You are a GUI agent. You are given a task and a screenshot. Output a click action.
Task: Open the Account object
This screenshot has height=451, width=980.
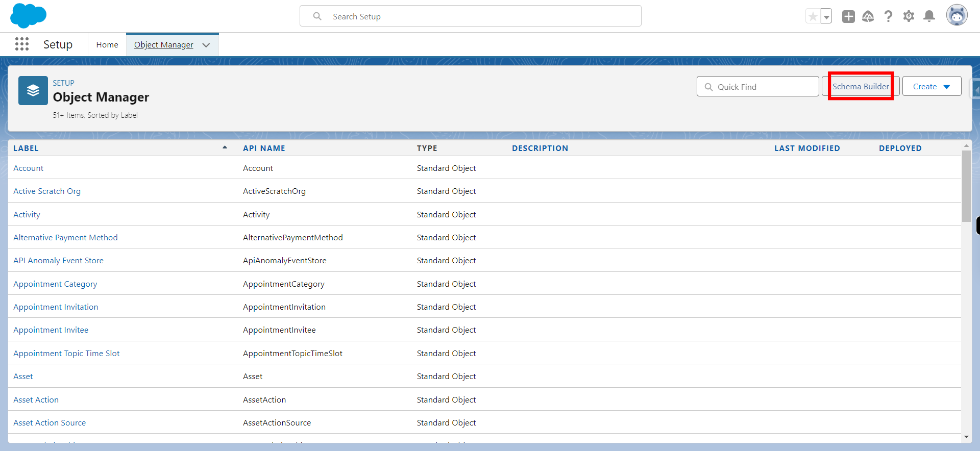(x=29, y=168)
